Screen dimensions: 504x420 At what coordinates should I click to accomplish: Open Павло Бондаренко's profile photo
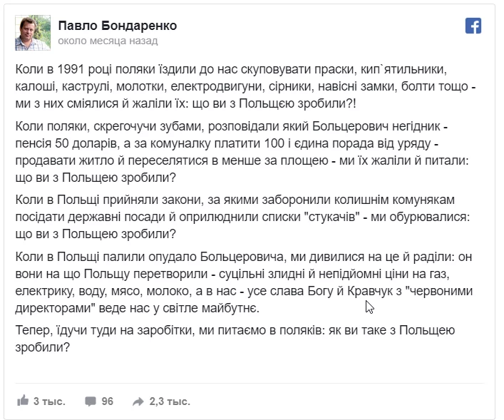tap(33, 32)
